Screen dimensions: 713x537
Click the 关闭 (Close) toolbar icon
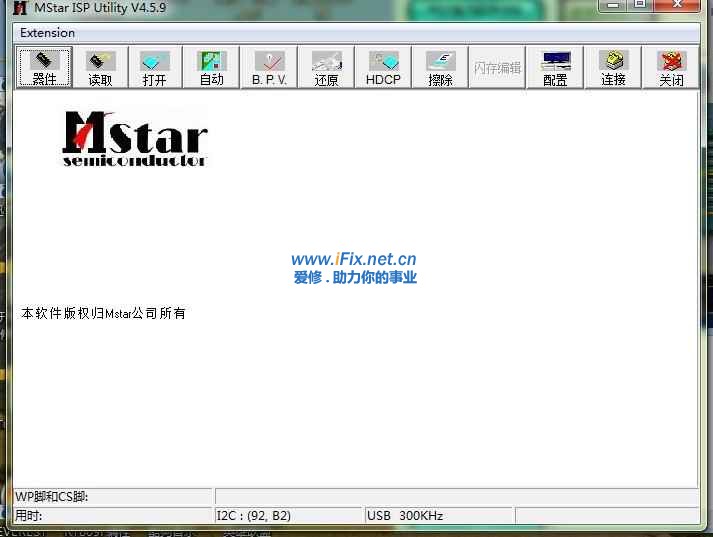671,68
